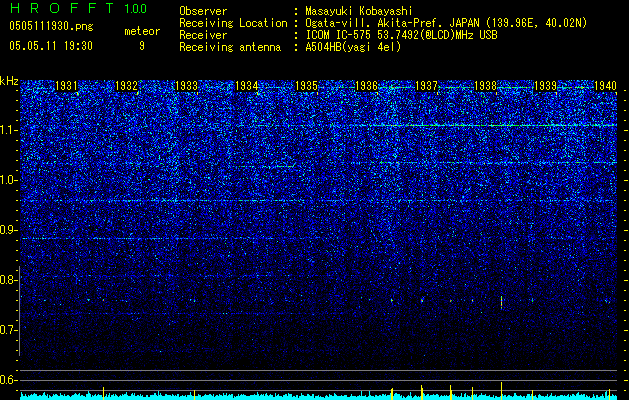Select the Ogata-vill. Akita-Pref. JAPAN location text
Image resolution: width=629 pixels, height=400 pixels.
[446, 23]
